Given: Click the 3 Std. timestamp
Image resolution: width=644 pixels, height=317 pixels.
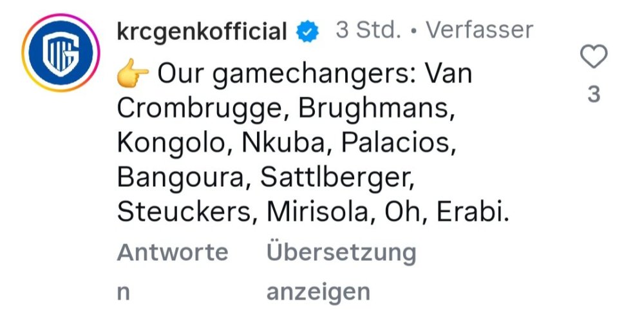Looking at the screenshot, I should click(x=369, y=30).
